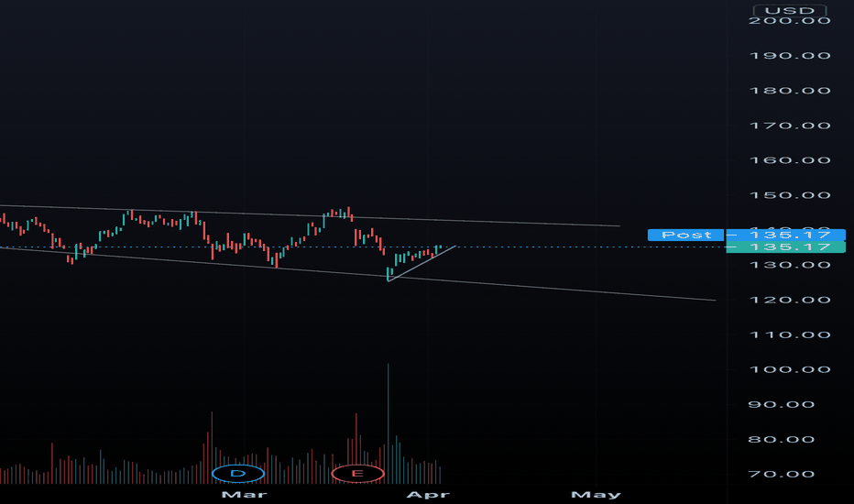This screenshot has width=854, height=504.
Task: Click the 190.00 price axis label
Action: coord(790,56)
